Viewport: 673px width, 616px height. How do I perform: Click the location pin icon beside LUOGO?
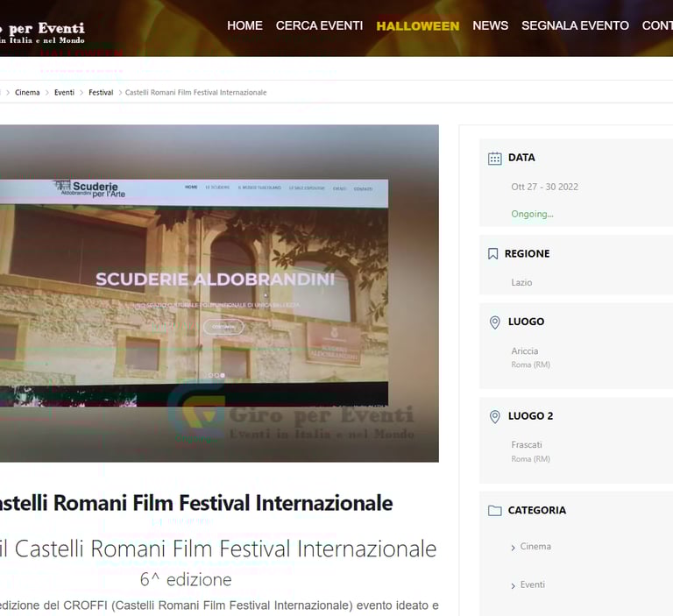tap(495, 322)
